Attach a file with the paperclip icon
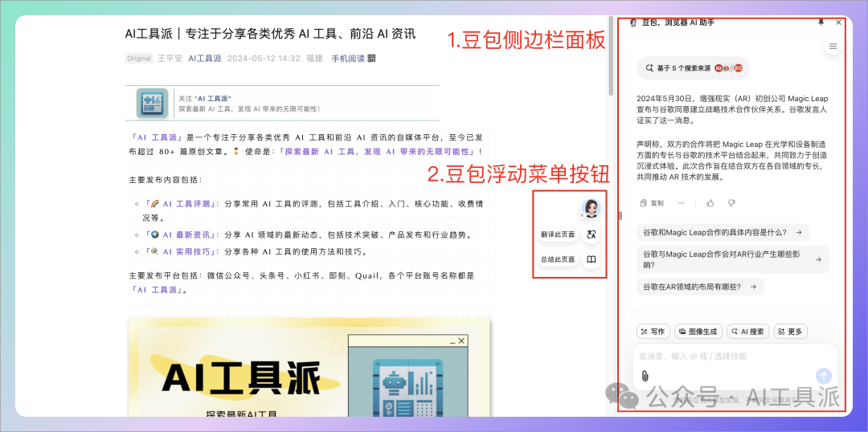Screen dimensions: 868x432 click(645, 376)
